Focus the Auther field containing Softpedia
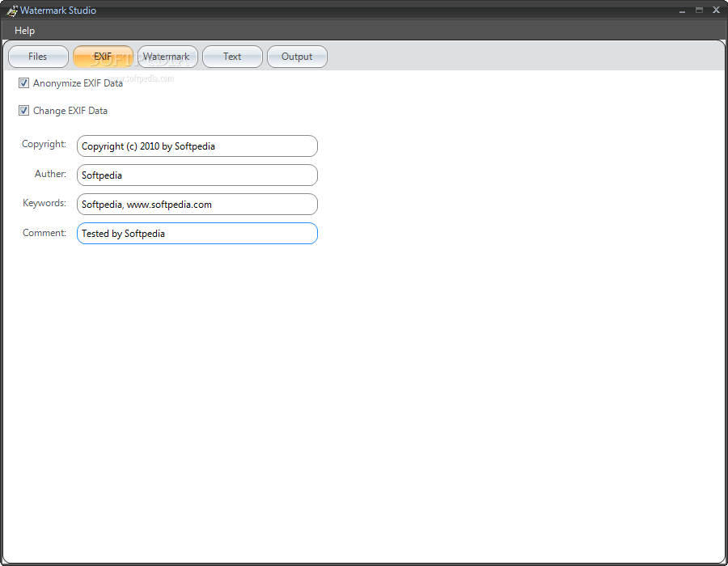Screen dimensions: 728x566 (197, 175)
